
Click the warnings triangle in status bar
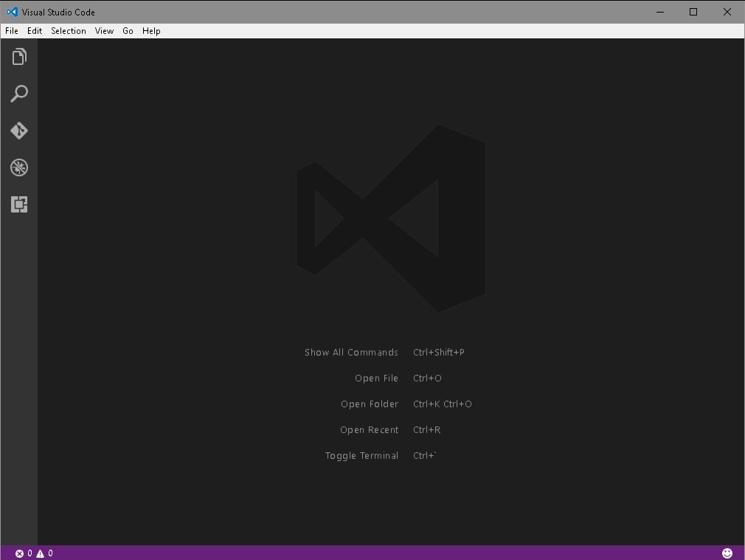(x=41, y=553)
